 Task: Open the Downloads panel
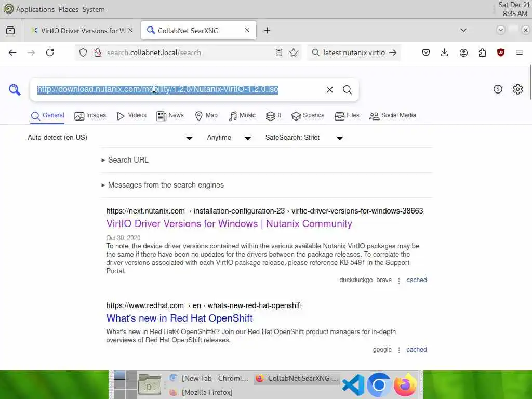445,52
